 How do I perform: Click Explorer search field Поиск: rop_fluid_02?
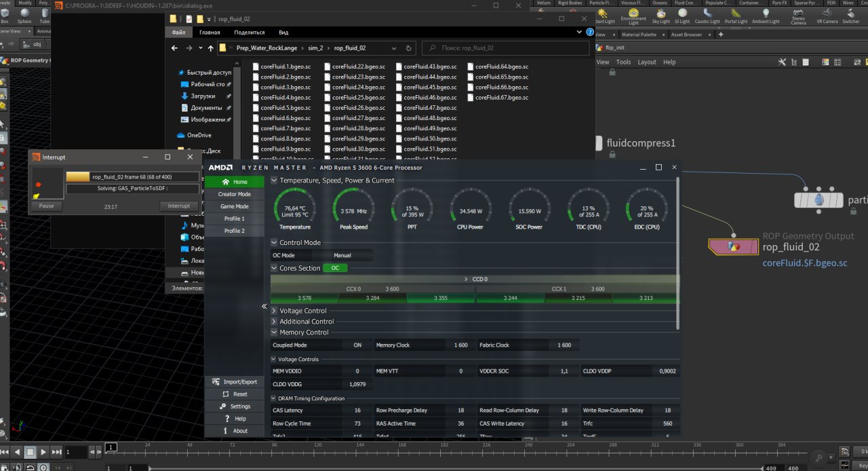pyautogui.click(x=506, y=48)
